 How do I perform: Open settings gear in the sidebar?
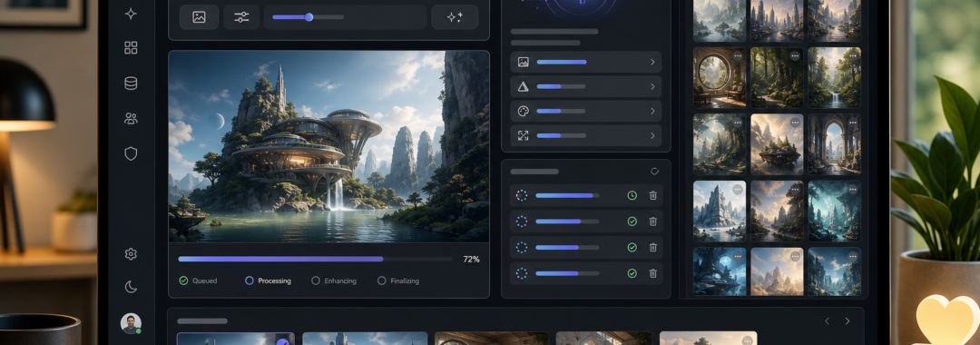pyautogui.click(x=131, y=253)
